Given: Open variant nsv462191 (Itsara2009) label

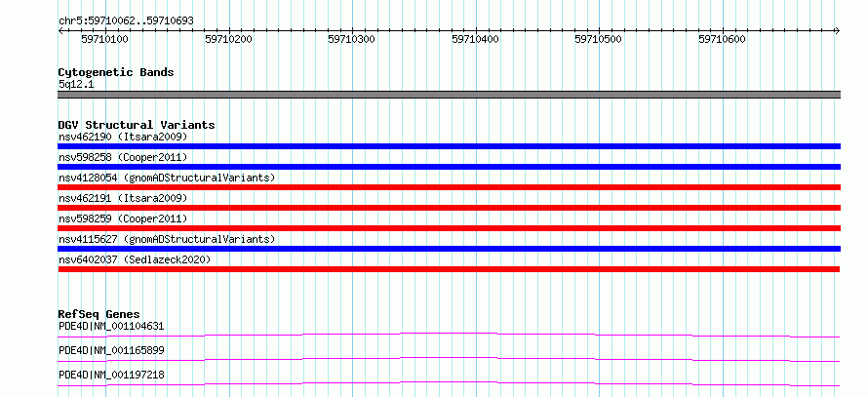Looking at the screenshot, I should (x=123, y=198).
